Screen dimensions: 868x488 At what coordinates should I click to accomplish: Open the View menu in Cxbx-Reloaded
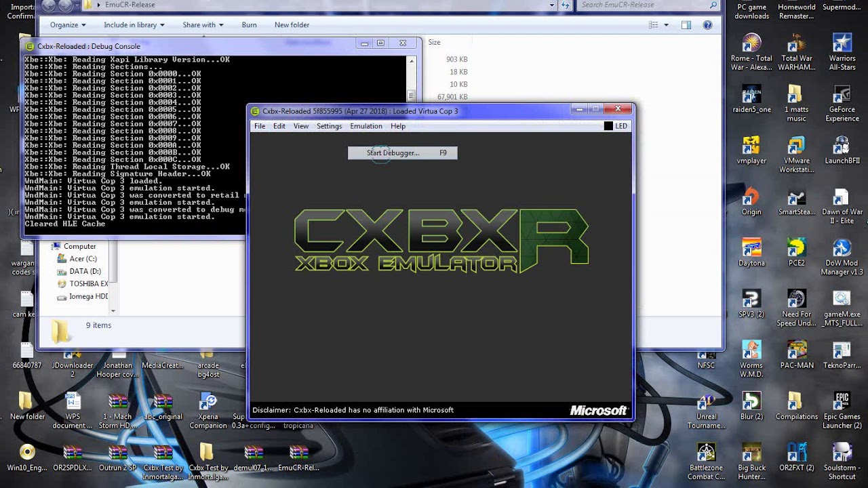(301, 126)
